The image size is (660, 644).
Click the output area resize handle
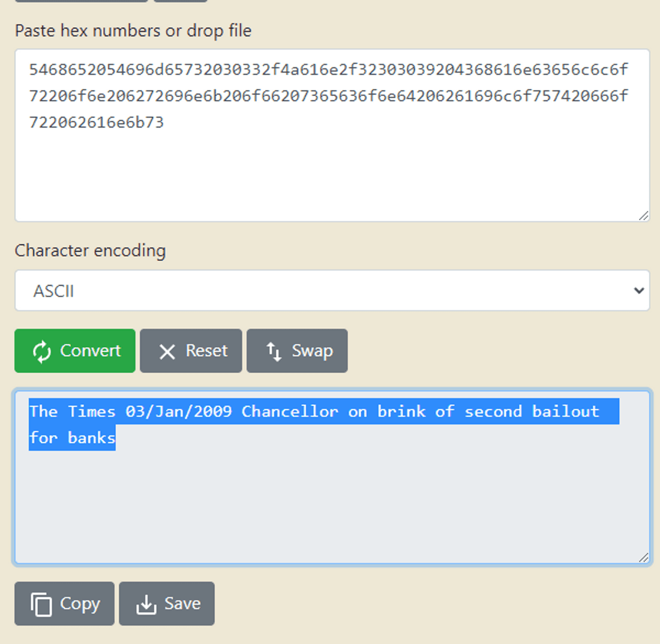(643, 558)
